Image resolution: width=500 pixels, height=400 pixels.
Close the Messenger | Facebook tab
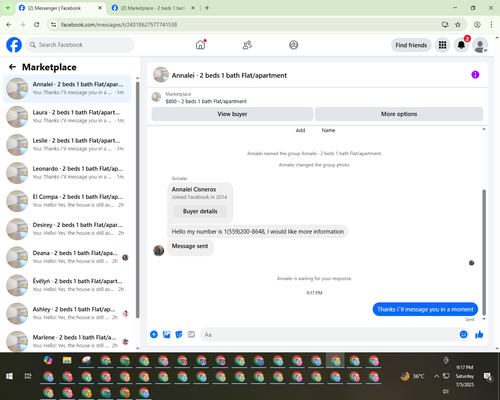point(100,8)
